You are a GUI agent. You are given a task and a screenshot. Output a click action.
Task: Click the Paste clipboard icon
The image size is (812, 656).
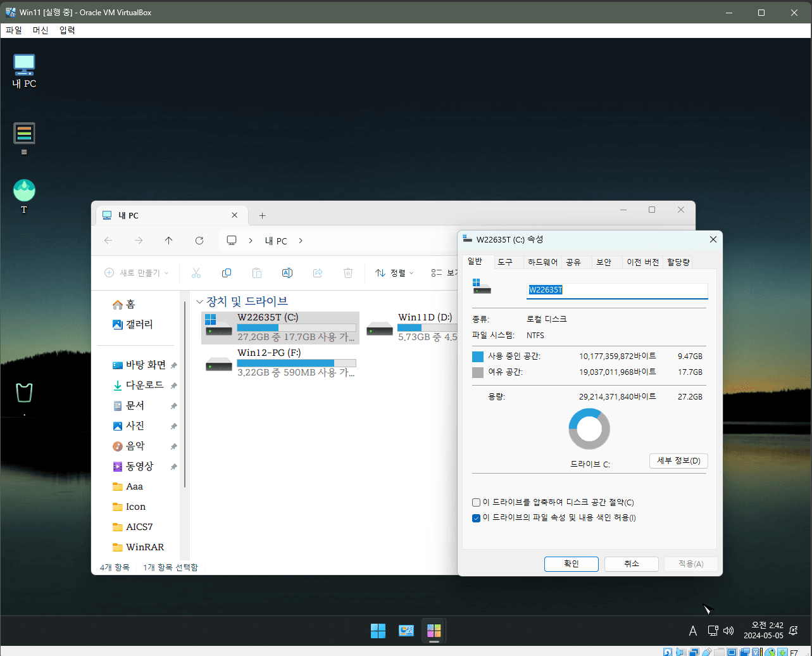[256, 273]
